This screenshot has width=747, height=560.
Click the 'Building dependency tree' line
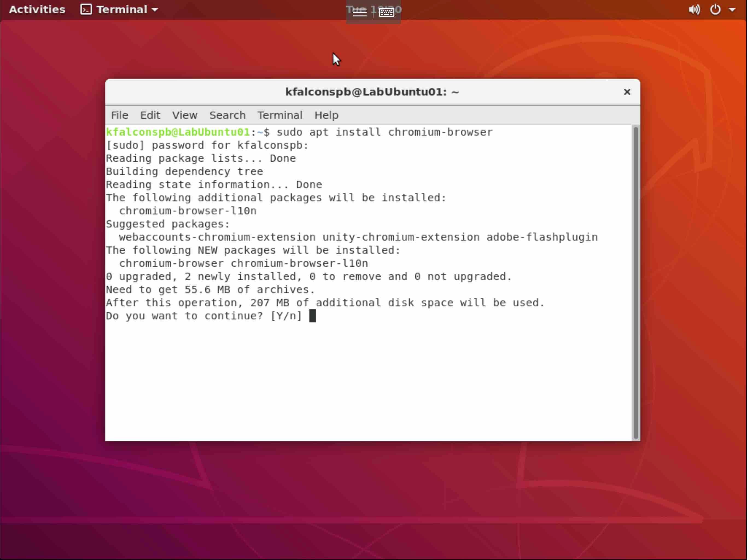(x=184, y=171)
